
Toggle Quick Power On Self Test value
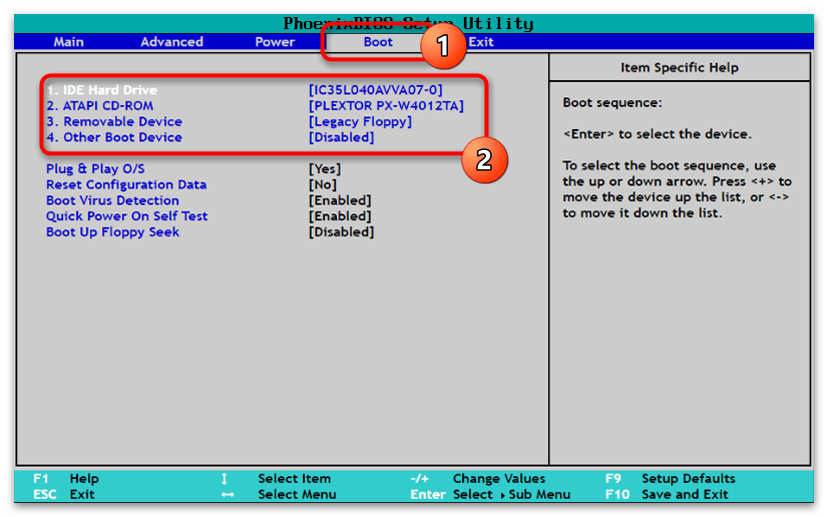(340, 216)
